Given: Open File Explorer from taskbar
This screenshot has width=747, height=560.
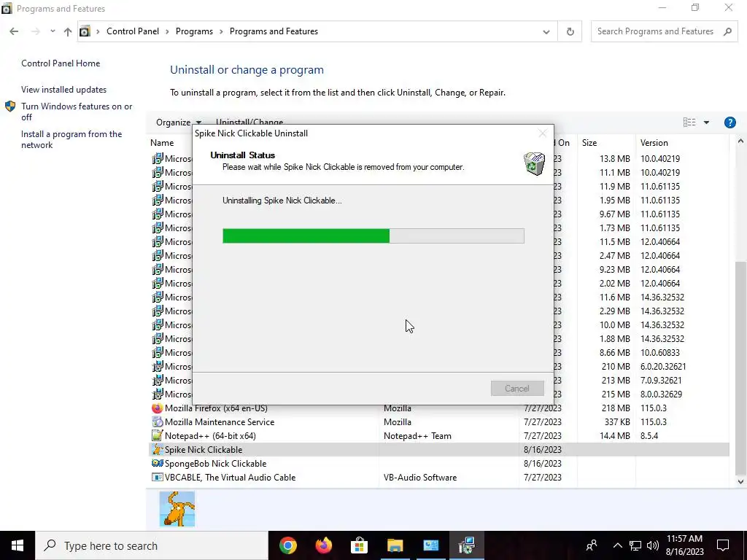Looking at the screenshot, I should pos(395,545).
